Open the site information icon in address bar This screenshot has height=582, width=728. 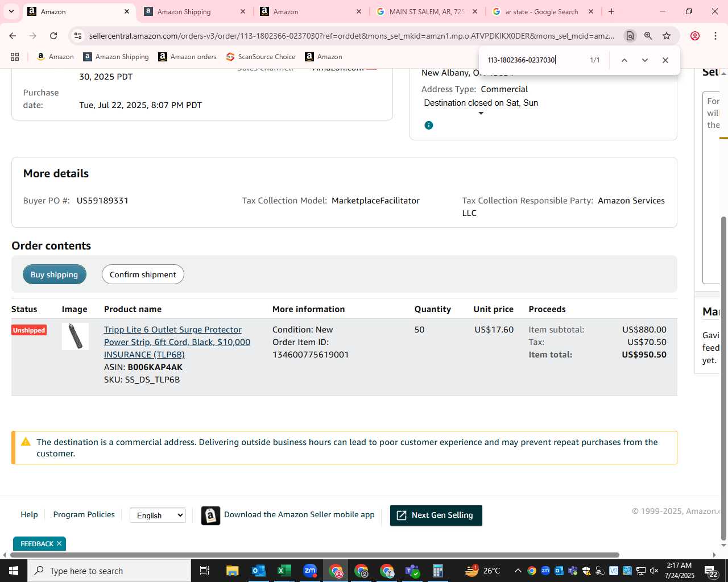[78, 36]
